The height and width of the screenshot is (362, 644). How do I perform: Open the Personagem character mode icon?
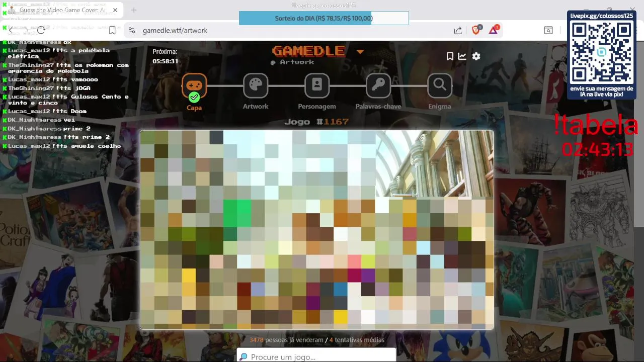317,86
